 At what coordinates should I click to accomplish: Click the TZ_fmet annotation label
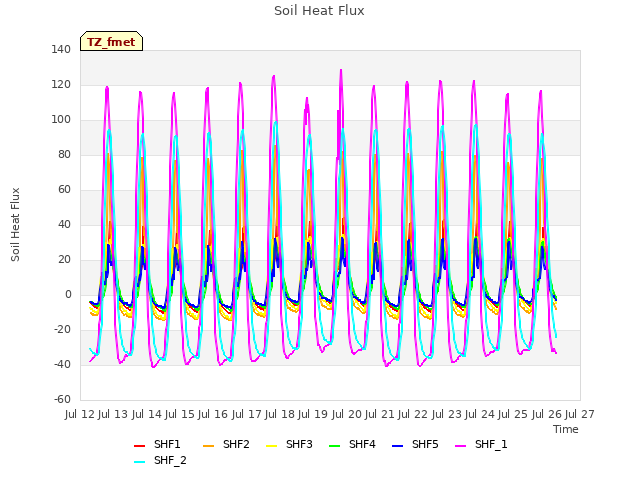coord(111,42)
